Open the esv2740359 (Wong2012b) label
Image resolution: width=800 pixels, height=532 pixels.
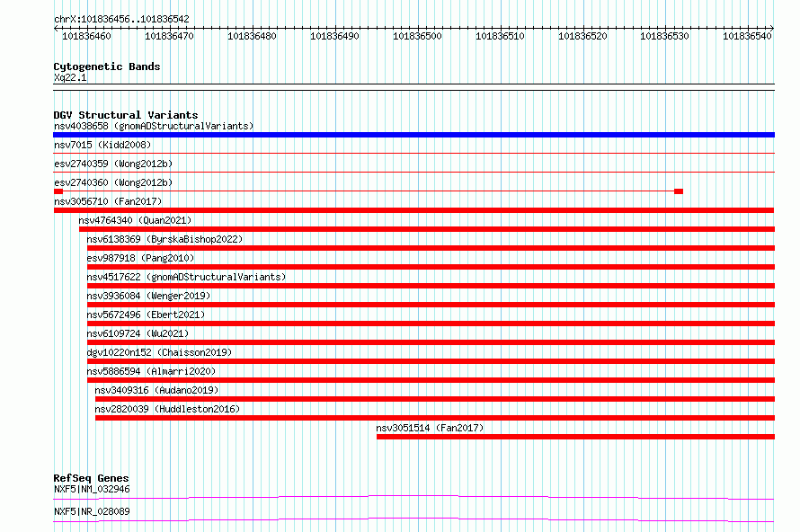coord(113,164)
